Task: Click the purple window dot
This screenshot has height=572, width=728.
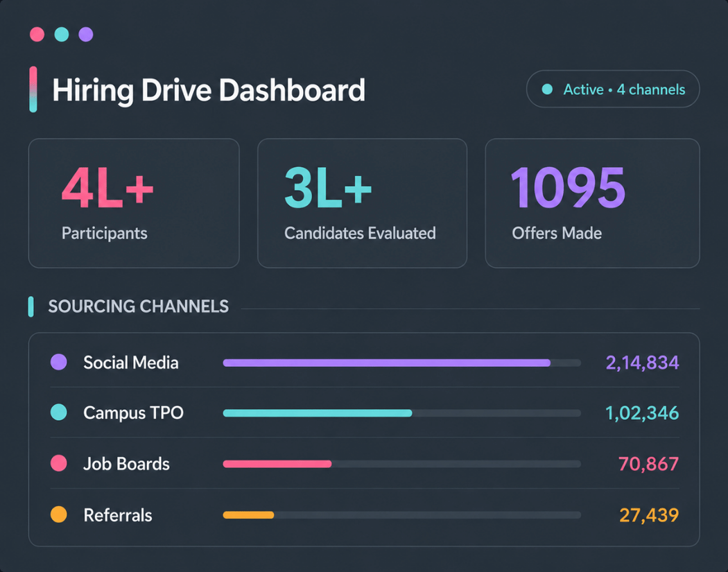Action: 86,35
